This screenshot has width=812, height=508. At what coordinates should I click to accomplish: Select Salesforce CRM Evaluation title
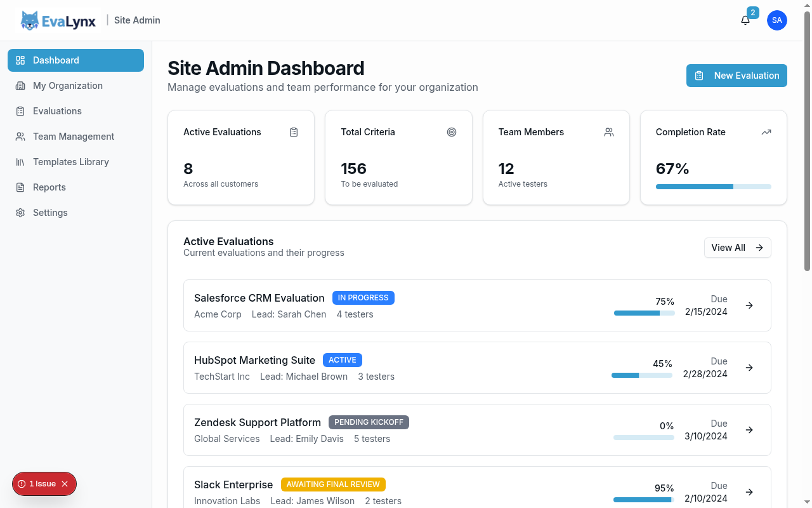click(259, 298)
